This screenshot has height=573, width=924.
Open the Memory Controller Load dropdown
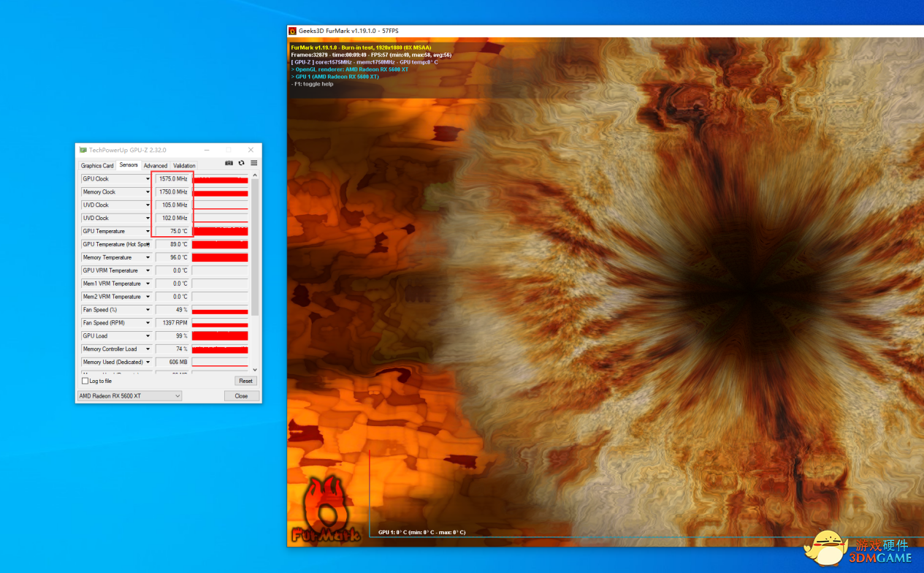148,349
